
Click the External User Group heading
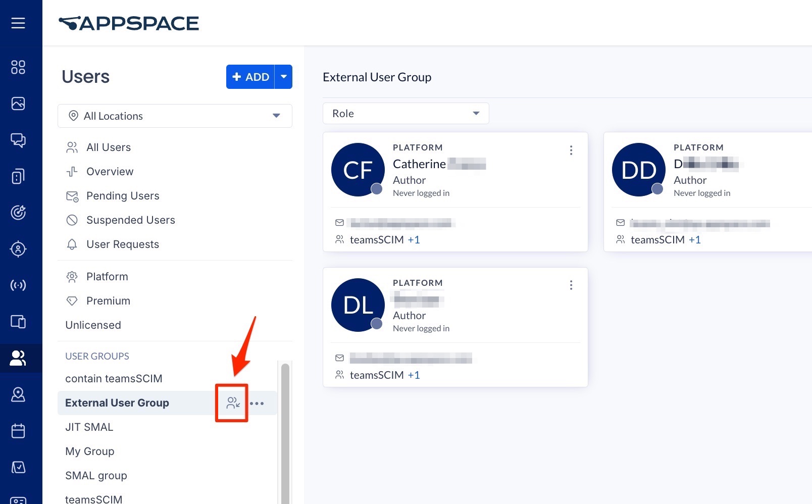click(x=377, y=77)
